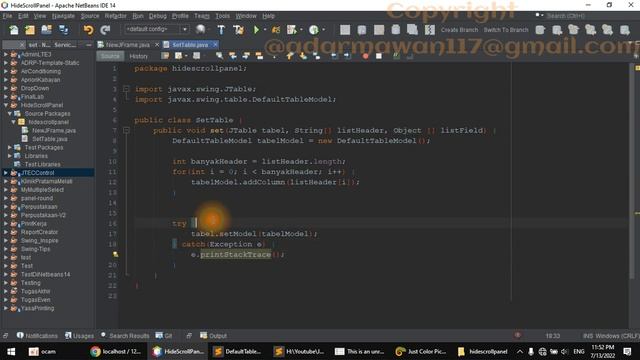The height and width of the screenshot is (360, 640).
Task: Open the File menu
Action: (7, 16)
